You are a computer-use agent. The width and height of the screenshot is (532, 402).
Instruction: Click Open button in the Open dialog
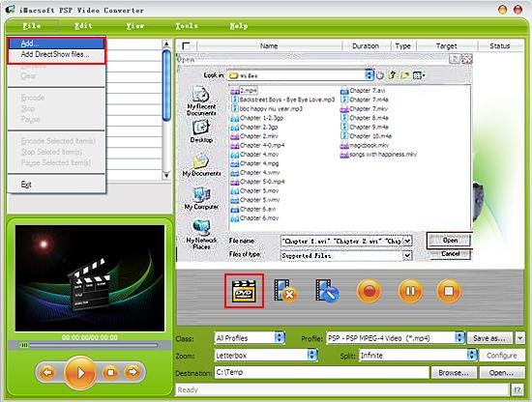(450, 241)
